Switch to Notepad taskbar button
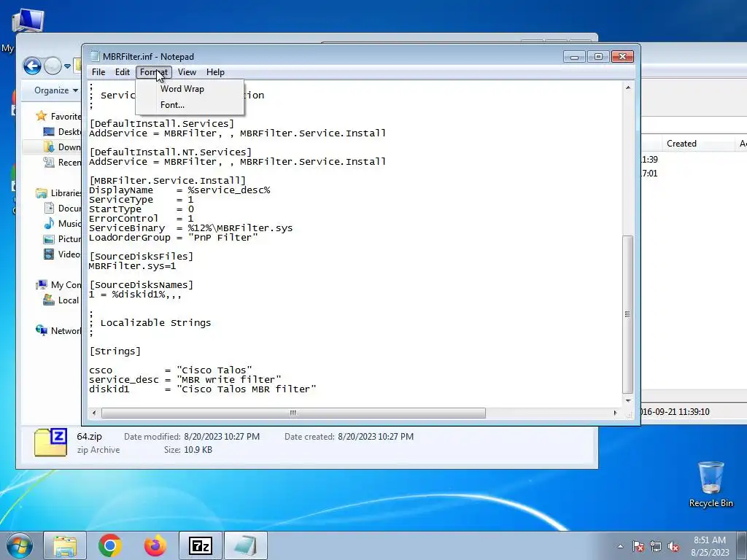747x560 pixels. point(246,545)
